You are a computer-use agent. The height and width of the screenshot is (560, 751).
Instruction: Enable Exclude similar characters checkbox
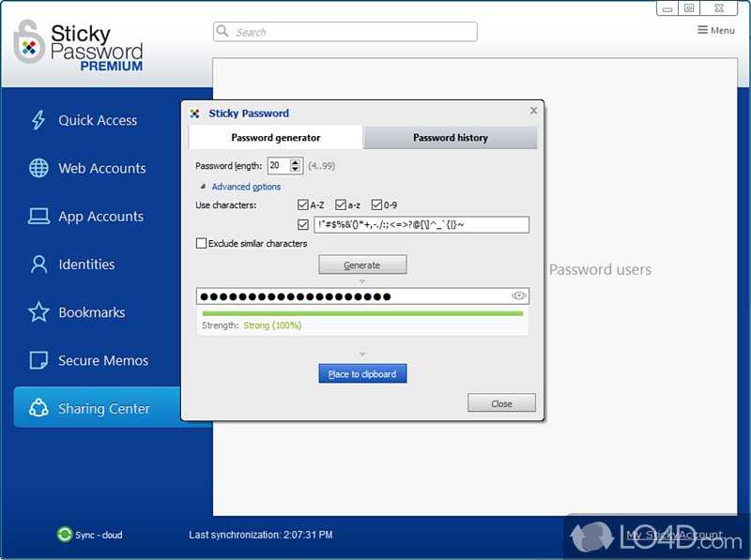[201, 243]
